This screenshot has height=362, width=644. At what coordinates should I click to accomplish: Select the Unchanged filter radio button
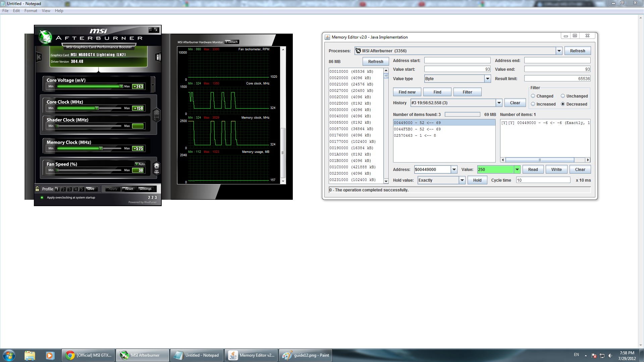point(563,96)
